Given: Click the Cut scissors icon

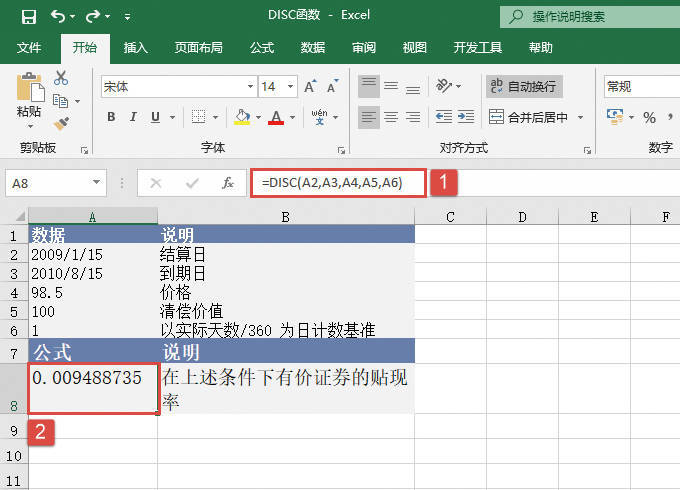Looking at the screenshot, I should 61,78.
